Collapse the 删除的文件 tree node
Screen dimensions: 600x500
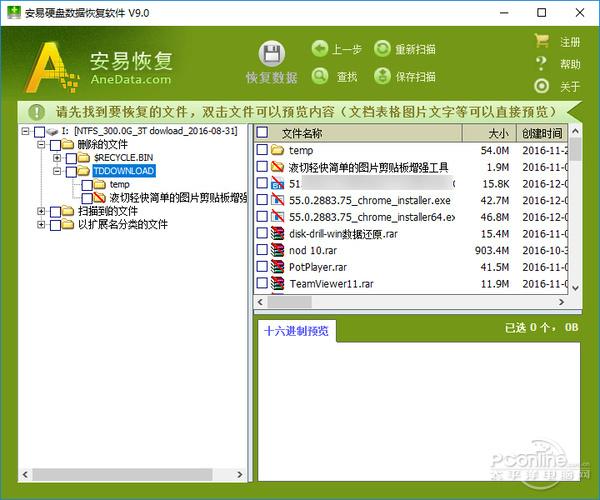(41, 145)
